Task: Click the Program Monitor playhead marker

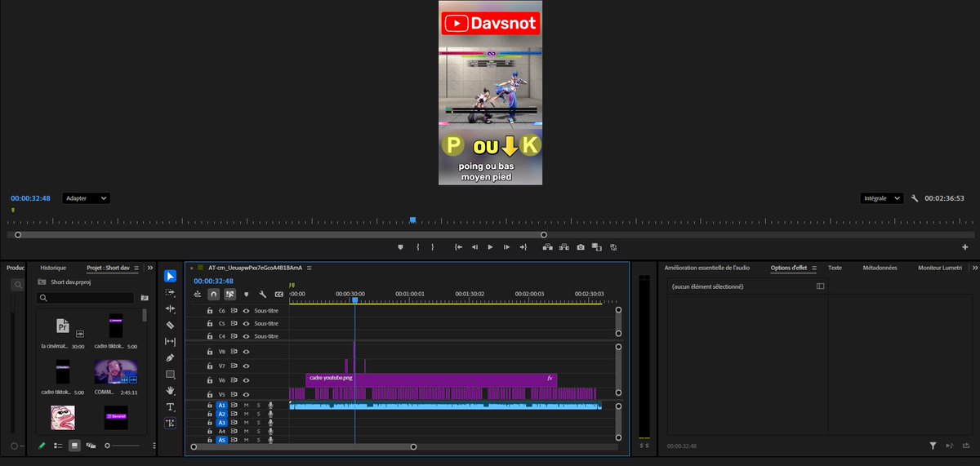Action: point(412,220)
